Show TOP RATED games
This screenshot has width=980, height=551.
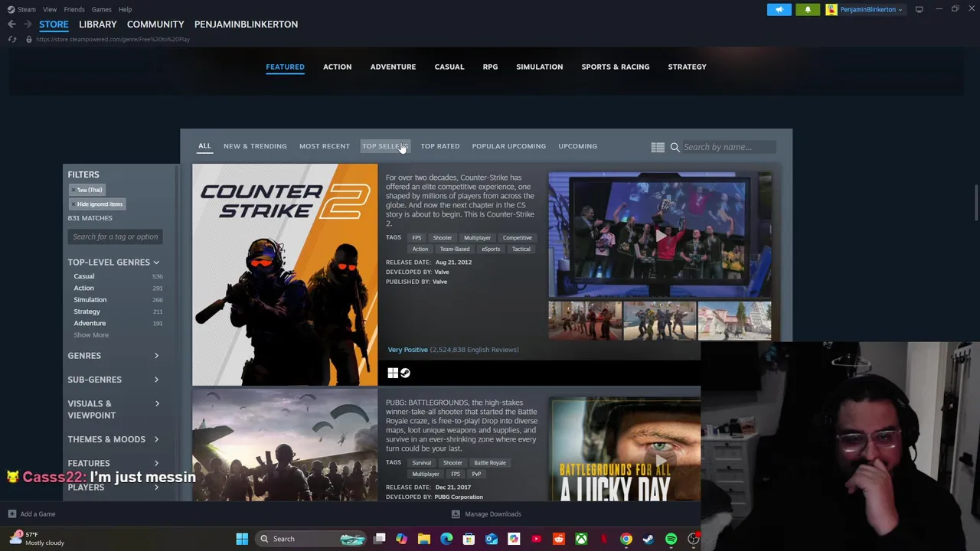[439, 146]
